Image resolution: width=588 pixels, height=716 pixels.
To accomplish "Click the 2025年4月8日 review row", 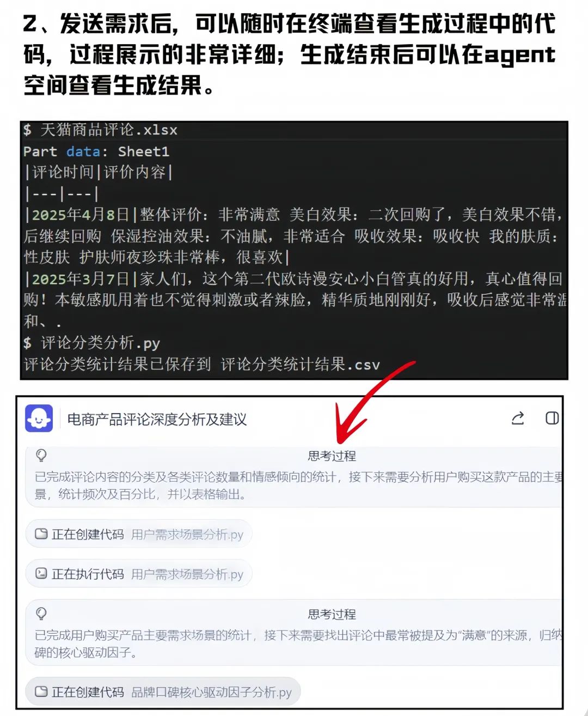I will coord(294,236).
